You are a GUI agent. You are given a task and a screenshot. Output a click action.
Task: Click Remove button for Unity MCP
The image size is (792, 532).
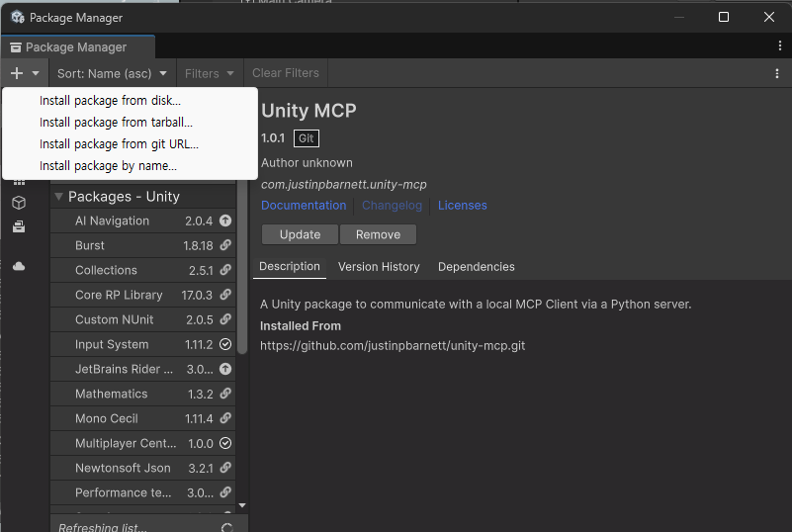[378, 235]
